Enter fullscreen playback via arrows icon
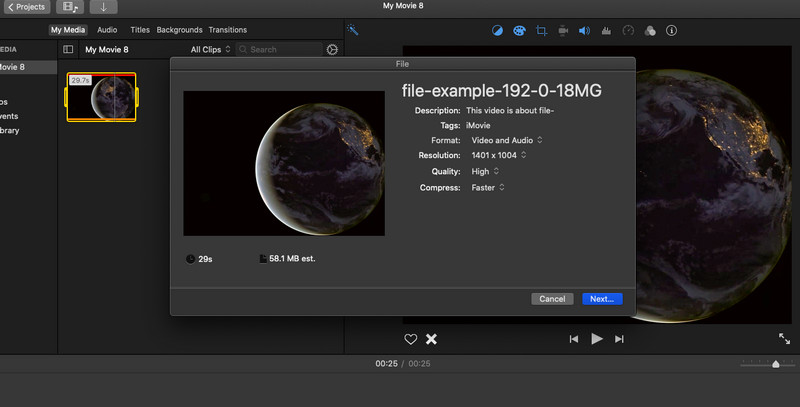This screenshot has height=407, width=800. (x=784, y=339)
